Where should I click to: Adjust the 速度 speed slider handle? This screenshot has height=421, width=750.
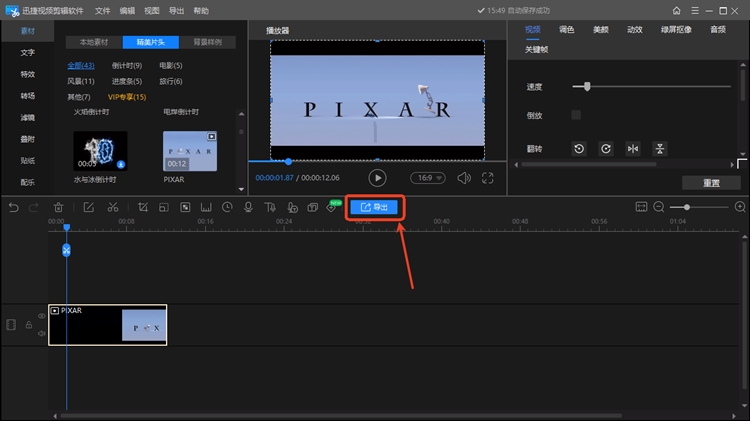(x=587, y=87)
